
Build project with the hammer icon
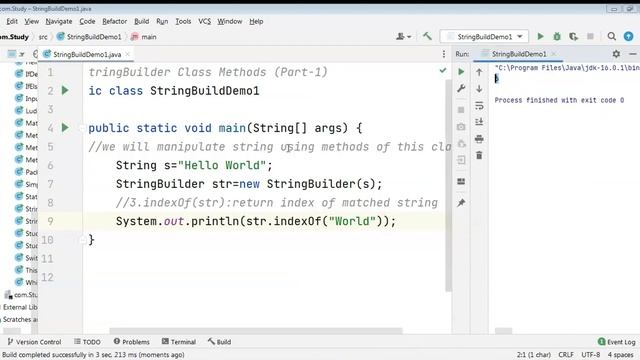427,36
